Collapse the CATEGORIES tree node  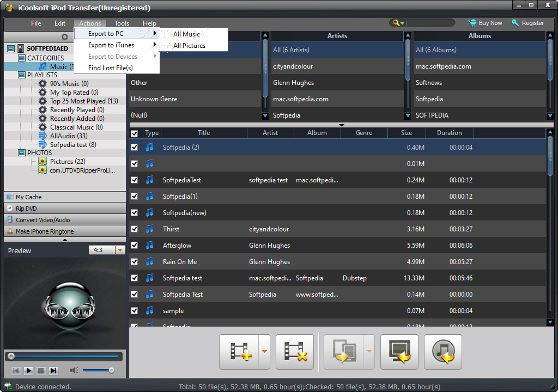(x=22, y=58)
